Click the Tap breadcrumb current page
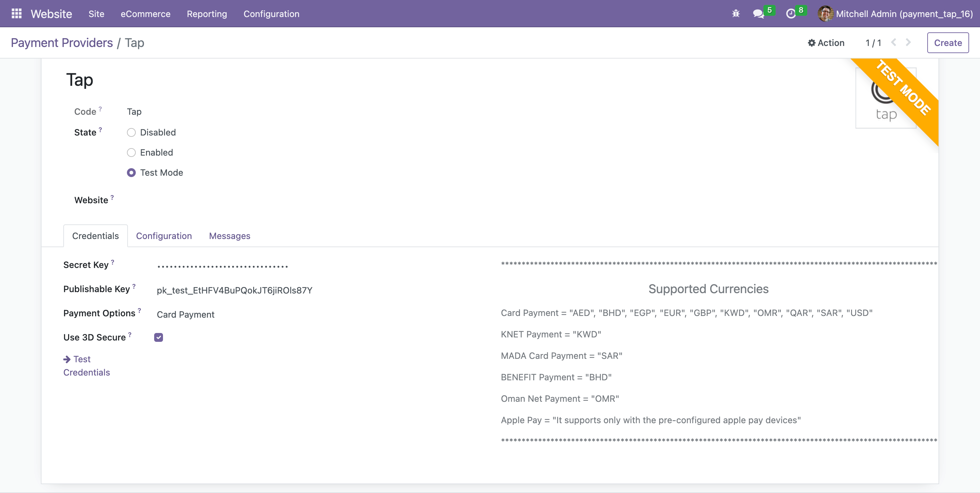980x493 pixels. coord(134,43)
